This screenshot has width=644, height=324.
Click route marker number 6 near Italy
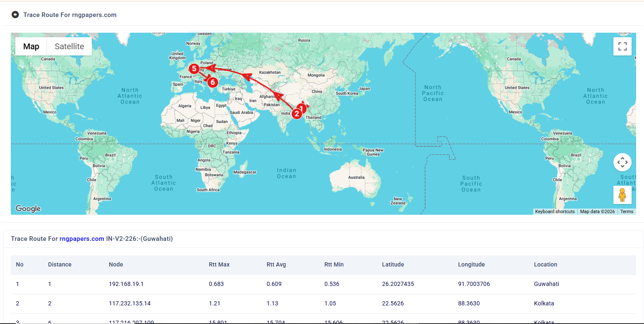click(x=212, y=82)
